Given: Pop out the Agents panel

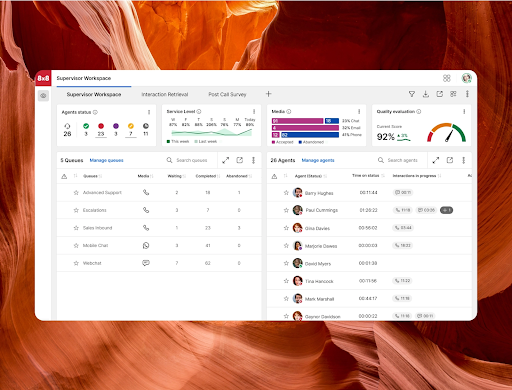Looking at the screenshot, I should pyautogui.click(x=450, y=160).
